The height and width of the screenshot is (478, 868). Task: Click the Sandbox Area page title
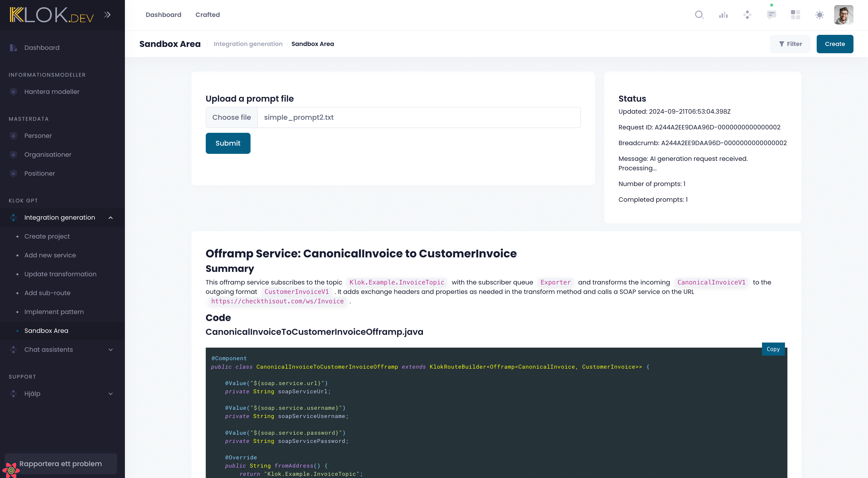(170, 44)
